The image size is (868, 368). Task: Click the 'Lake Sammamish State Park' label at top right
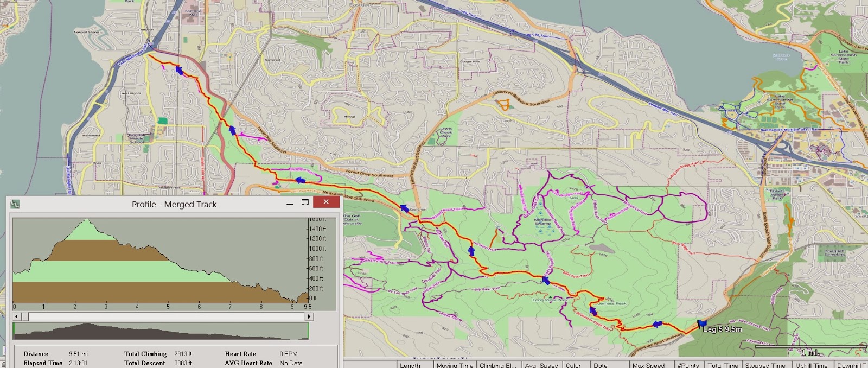(844, 56)
